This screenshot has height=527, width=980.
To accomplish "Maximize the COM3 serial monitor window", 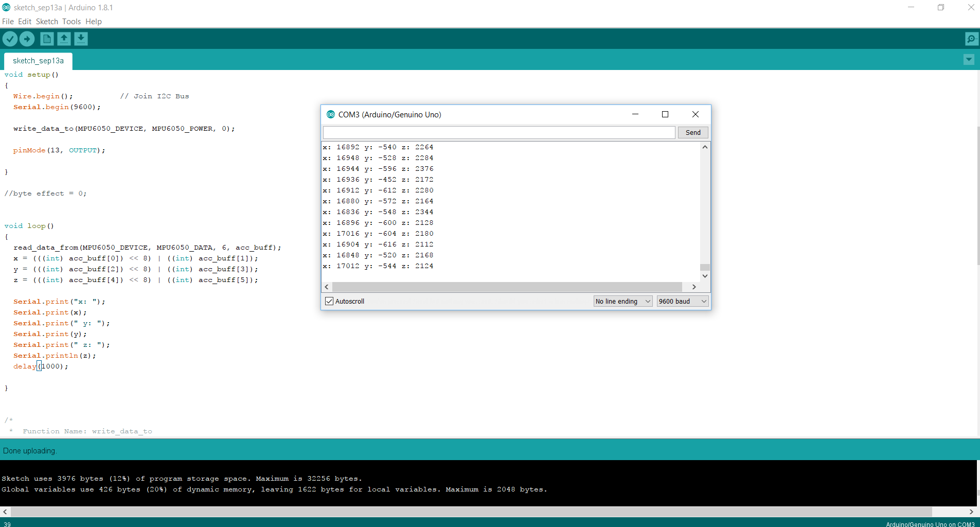I will (x=665, y=114).
